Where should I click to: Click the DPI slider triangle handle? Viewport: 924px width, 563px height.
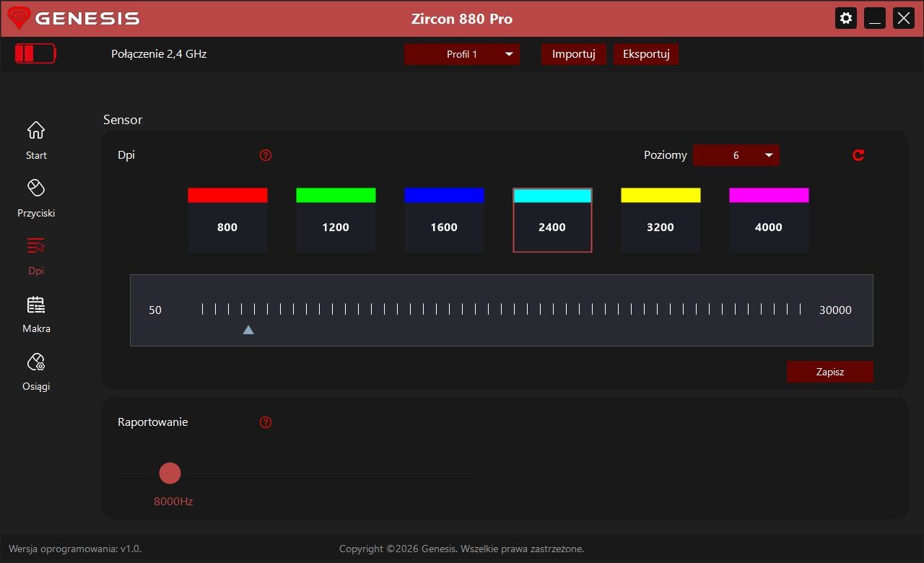coord(248,330)
